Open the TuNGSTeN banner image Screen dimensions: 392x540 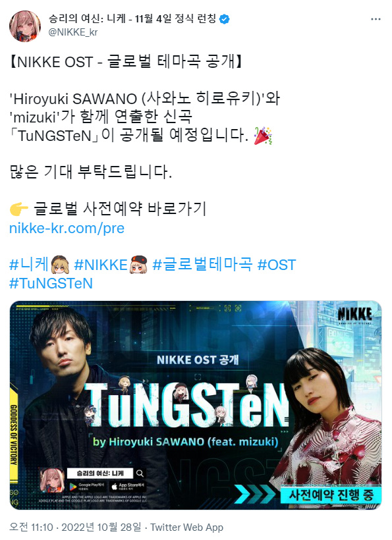point(195,404)
